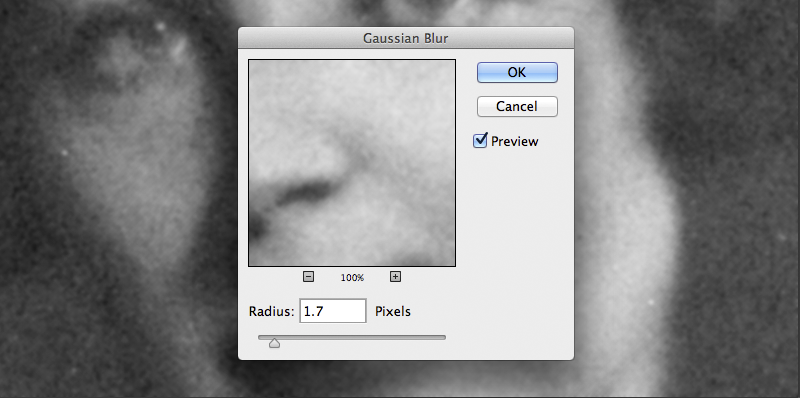This screenshot has width=800, height=398.
Task: Click the blur preview thumbnail
Action: click(x=352, y=163)
